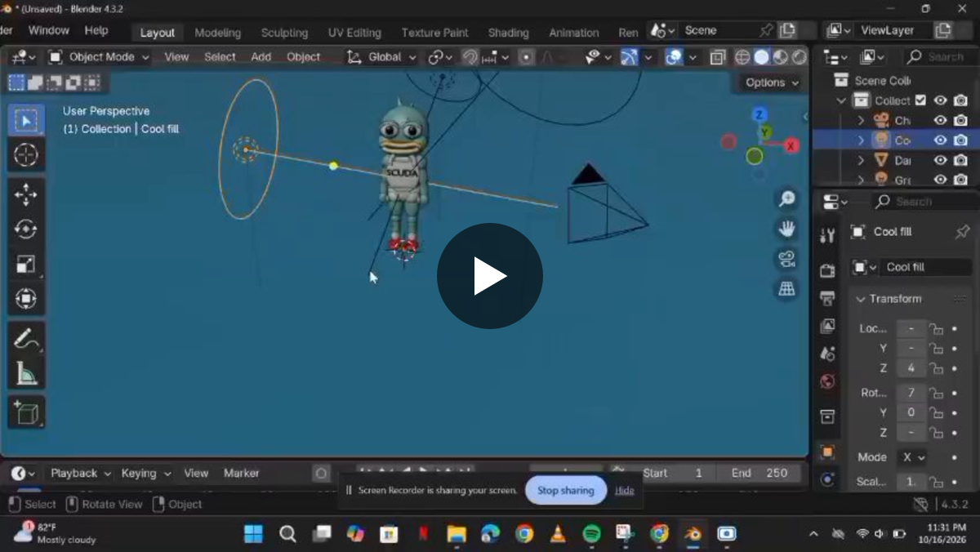This screenshot has height=552, width=980.
Task: Toggle the lock beside Location Z value 4
Action: pyautogui.click(x=936, y=368)
